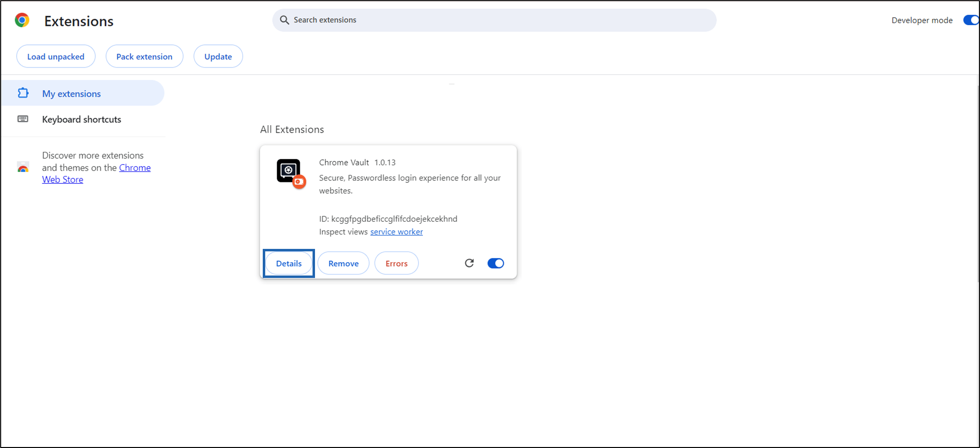This screenshot has width=980, height=448.
Task: Click the Extensions page title
Action: coord(79,21)
